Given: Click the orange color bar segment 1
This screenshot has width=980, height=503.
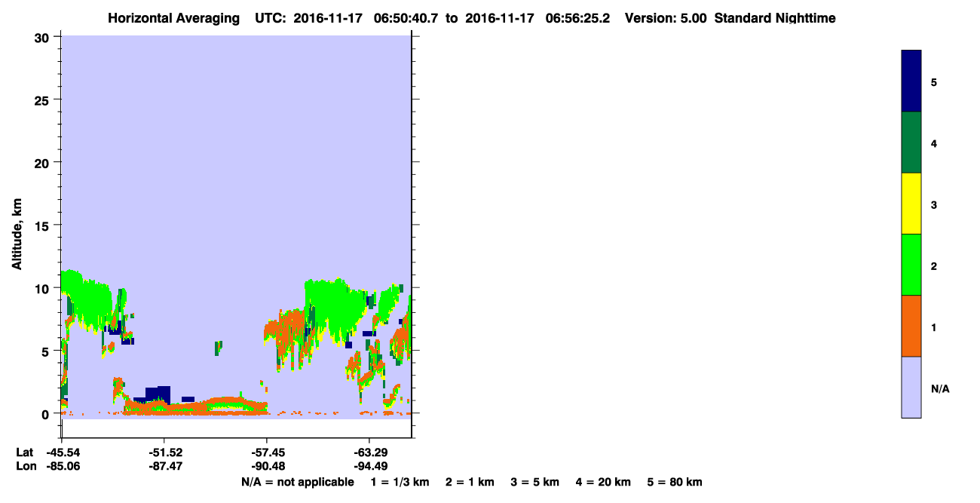Looking at the screenshot, I should [911, 326].
